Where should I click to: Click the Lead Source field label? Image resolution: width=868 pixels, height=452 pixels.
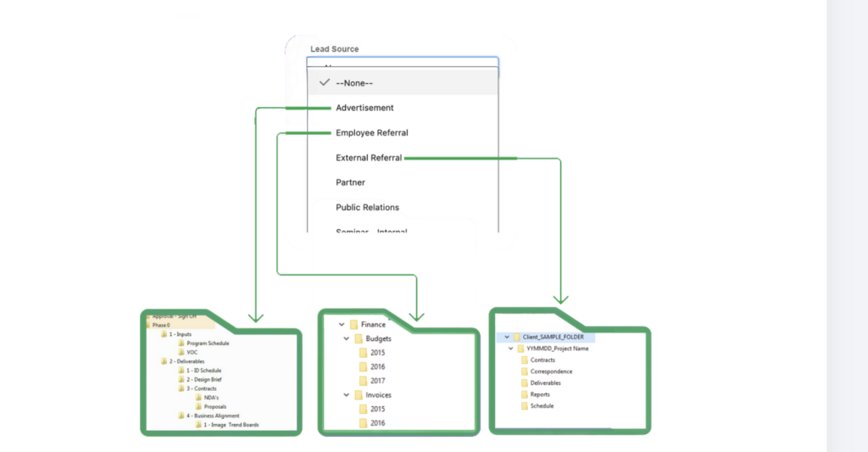[x=334, y=48]
